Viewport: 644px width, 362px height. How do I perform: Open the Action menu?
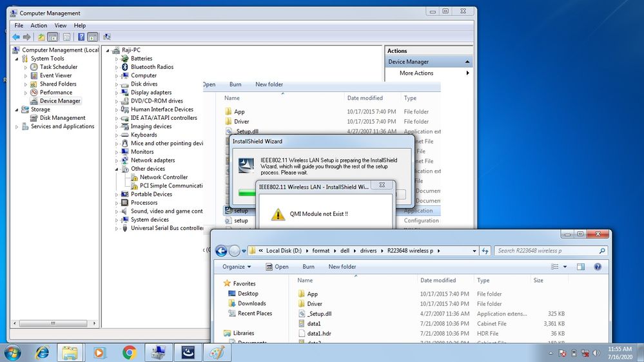click(x=39, y=26)
